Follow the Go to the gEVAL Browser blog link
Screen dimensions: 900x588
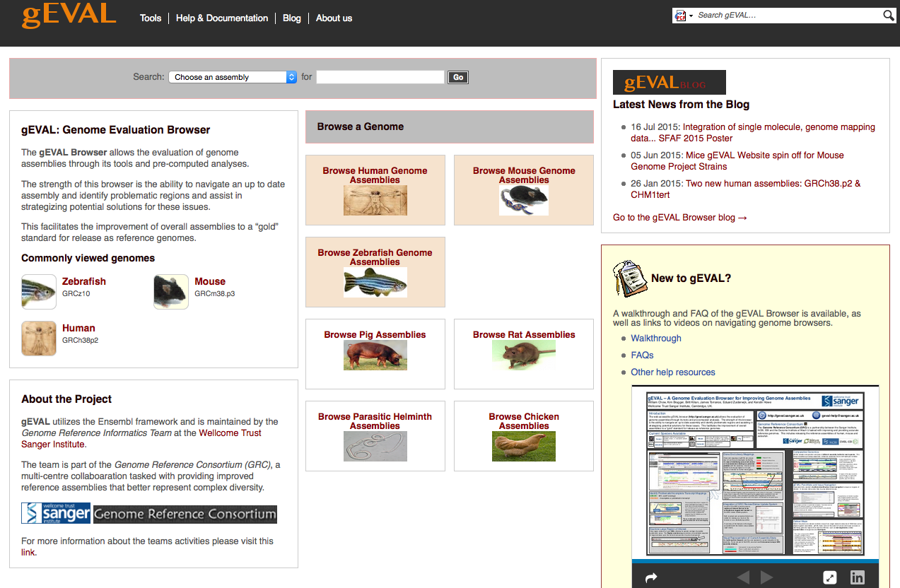(679, 218)
